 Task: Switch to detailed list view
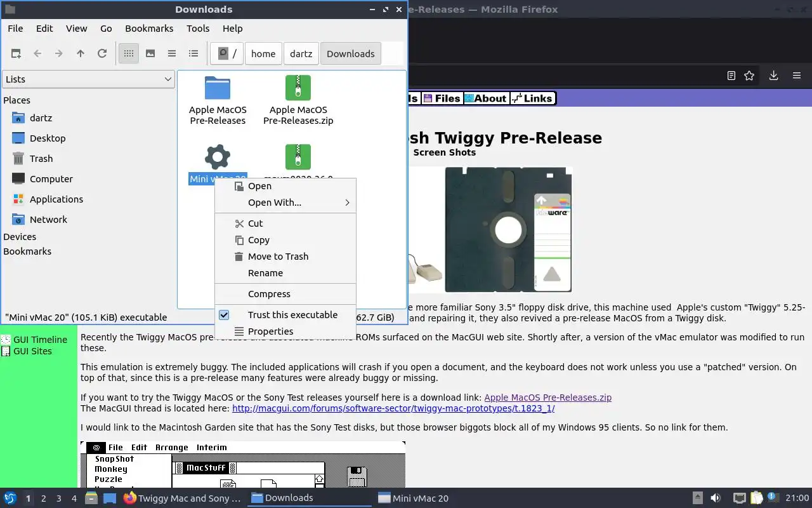coord(193,54)
